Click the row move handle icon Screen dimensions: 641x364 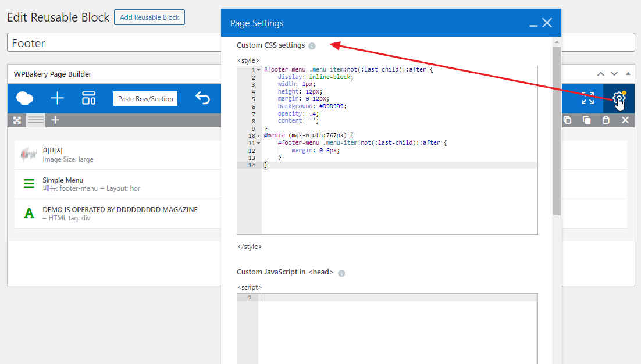[x=17, y=120]
